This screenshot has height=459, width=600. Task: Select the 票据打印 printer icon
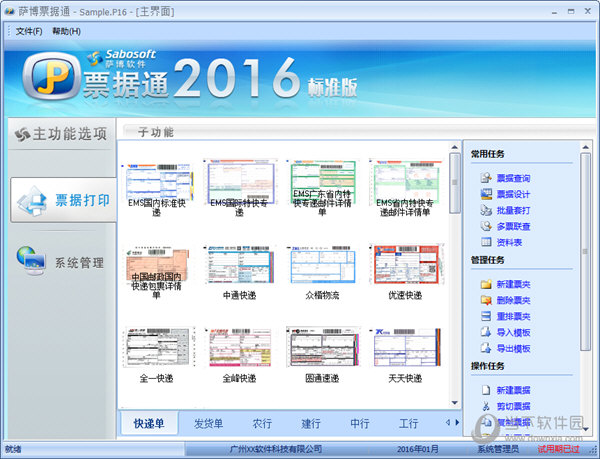tap(33, 201)
